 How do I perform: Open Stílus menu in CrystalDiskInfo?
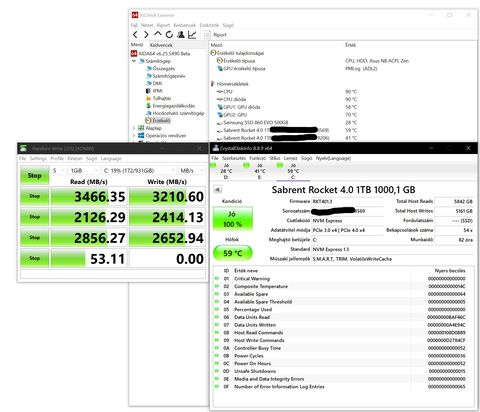point(275,158)
